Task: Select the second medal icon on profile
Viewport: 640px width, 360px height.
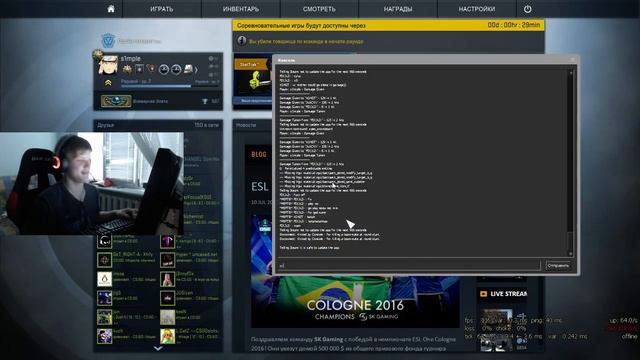Action: (139, 69)
